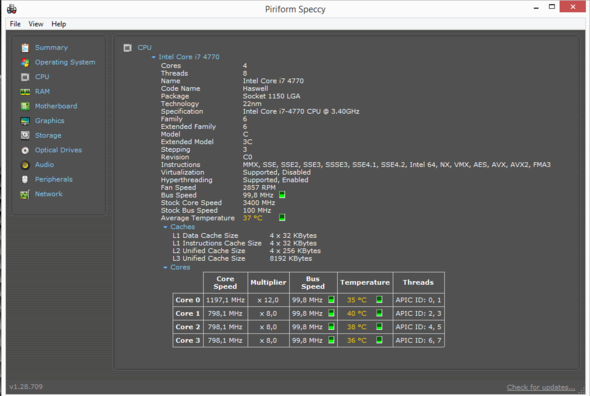The image size is (590, 396).
Task: Click the Peripherals mouse icon in sidebar
Action: [x=25, y=180]
